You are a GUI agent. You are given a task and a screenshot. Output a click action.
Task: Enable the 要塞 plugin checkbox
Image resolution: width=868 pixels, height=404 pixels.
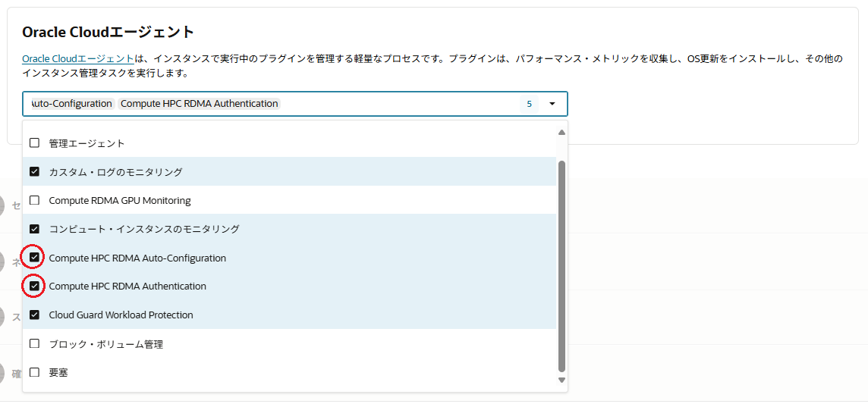(x=34, y=372)
